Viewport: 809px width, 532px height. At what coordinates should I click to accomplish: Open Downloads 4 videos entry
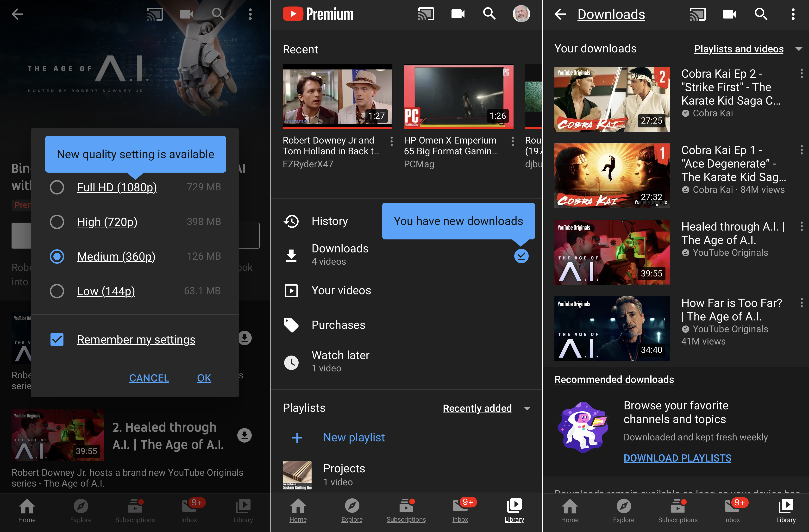tap(406, 255)
